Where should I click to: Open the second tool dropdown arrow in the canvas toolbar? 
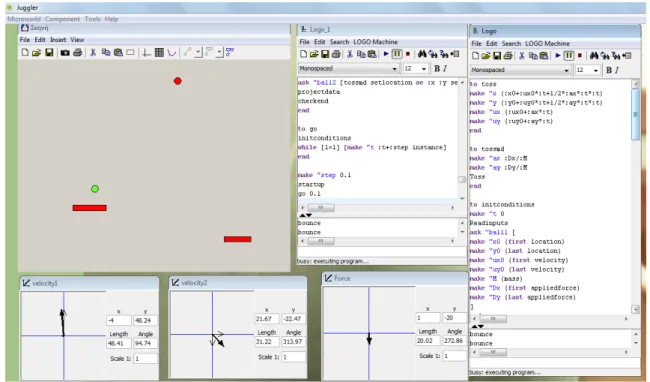coord(219,52)
